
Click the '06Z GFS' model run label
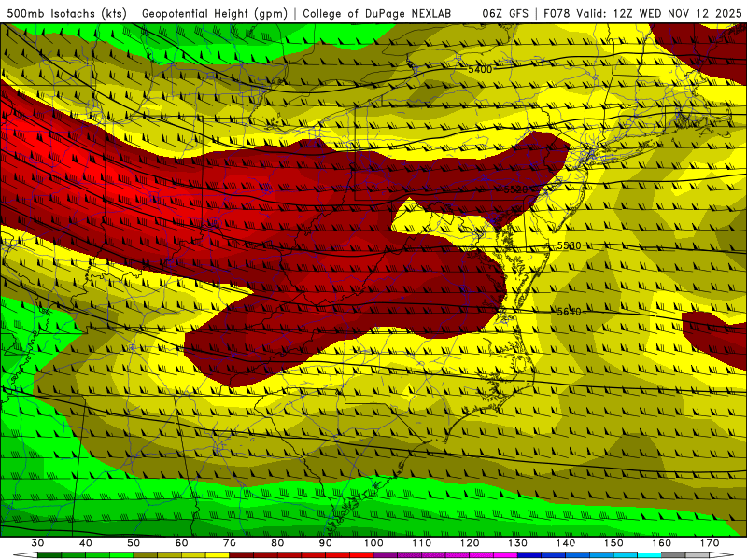click(x=505, y=14)
